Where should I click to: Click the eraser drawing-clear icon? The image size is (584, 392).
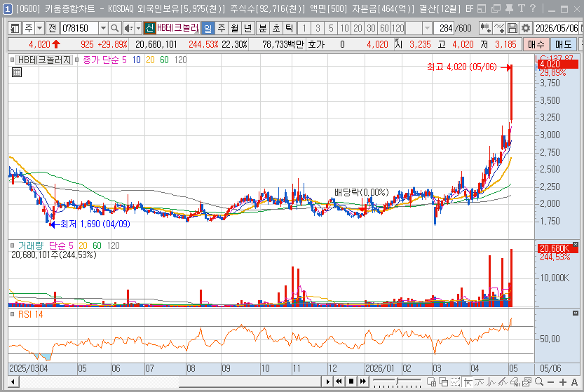tap(515, 381)
